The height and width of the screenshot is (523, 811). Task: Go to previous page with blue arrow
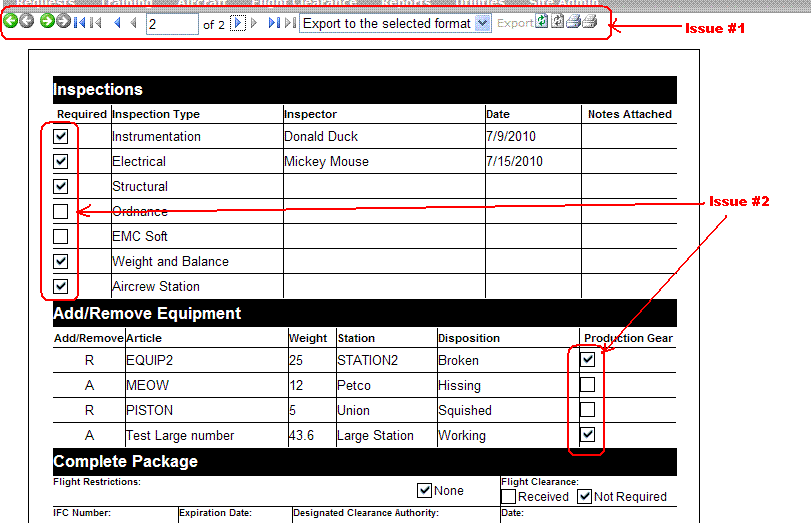tap(118, 23)
